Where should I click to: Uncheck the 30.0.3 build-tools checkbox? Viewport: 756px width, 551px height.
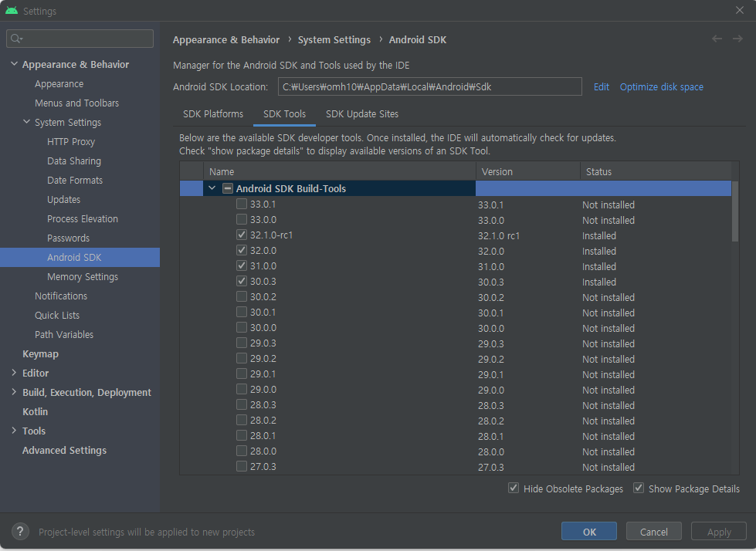242,281
